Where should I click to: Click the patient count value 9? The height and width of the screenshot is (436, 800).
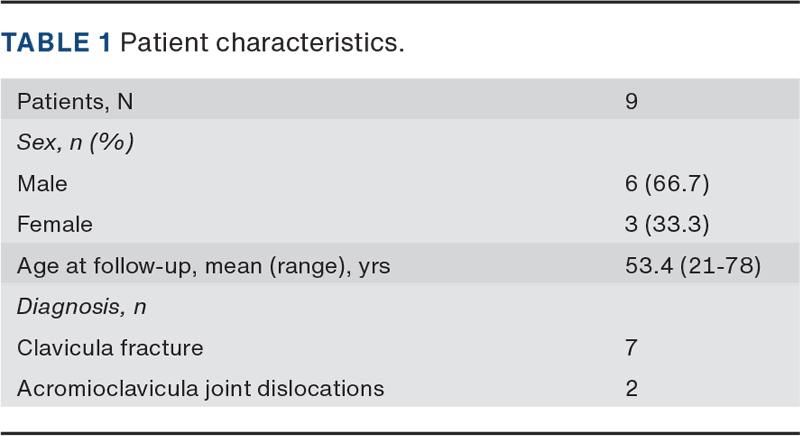[631, 102]
